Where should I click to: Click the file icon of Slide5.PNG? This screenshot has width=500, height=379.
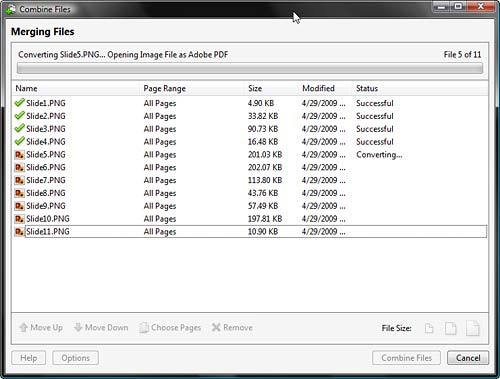[x=20, y=155]
